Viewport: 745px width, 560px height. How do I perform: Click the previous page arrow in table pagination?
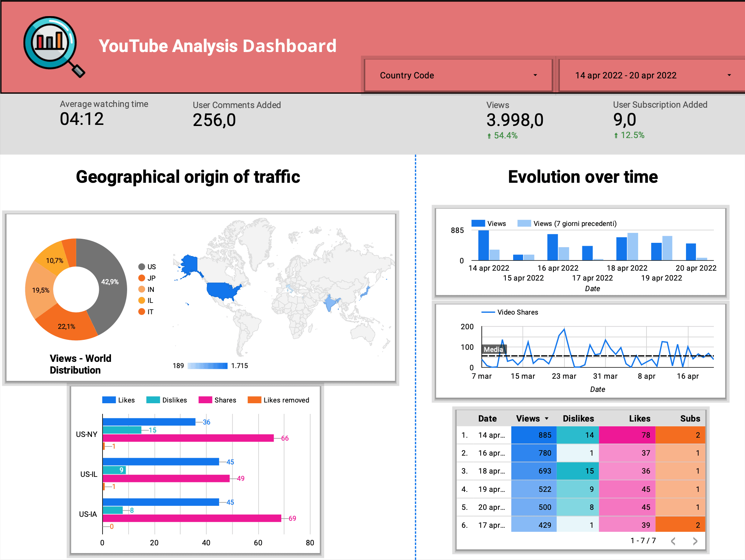tap(673, 541)
